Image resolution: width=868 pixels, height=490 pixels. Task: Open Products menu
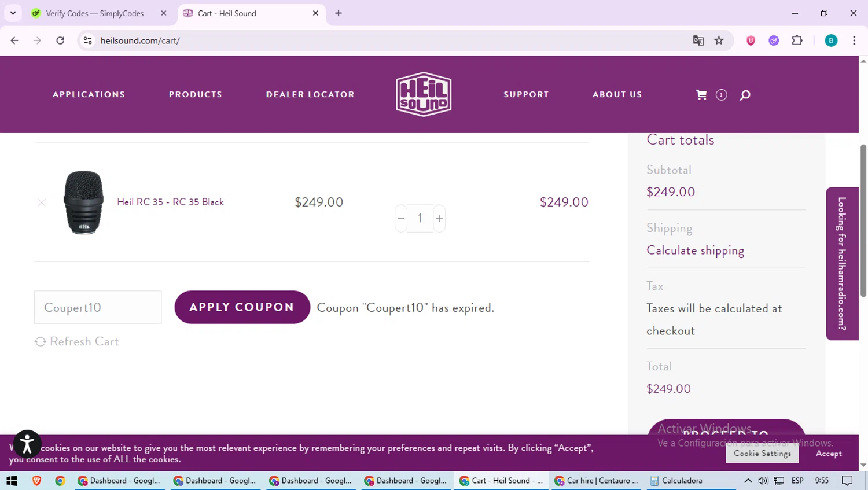[196, 94]
